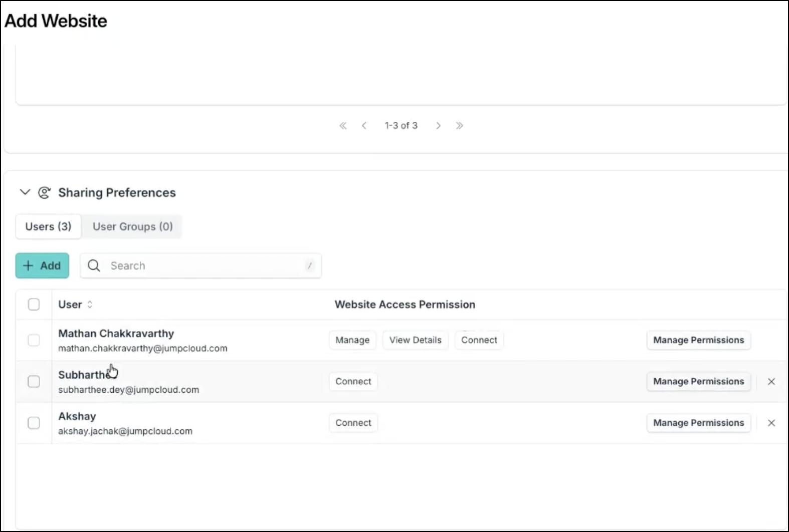This screenshot has width=789, height=532.
Task: Click the User column header
Action: (70, 305)
